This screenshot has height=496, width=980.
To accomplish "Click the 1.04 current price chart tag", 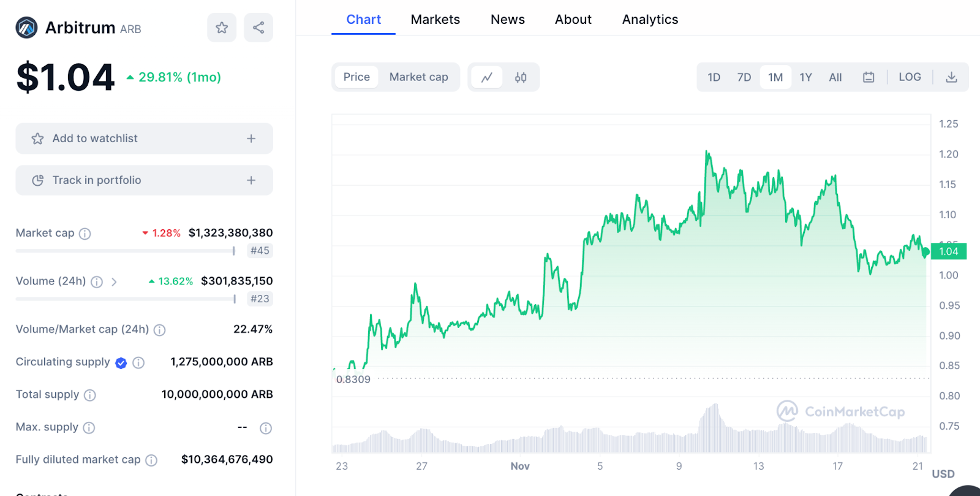I will coord(949,251).
